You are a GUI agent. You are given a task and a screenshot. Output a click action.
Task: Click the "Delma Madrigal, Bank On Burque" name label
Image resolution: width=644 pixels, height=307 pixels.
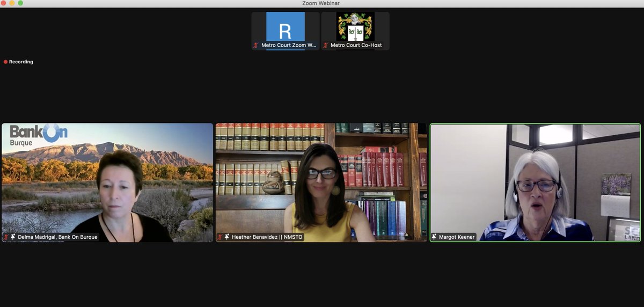pyautogui.click(x=58, y=237)
